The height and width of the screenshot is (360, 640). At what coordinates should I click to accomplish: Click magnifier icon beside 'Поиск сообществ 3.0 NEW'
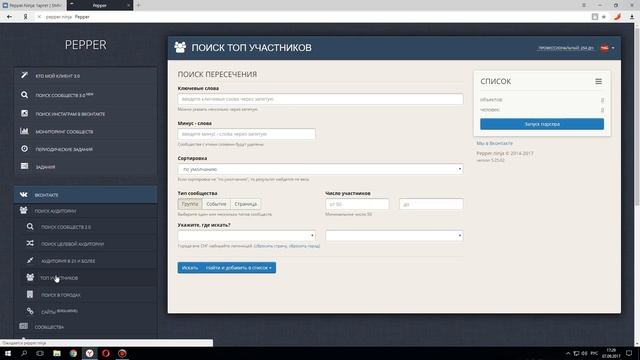coord(24,95)
